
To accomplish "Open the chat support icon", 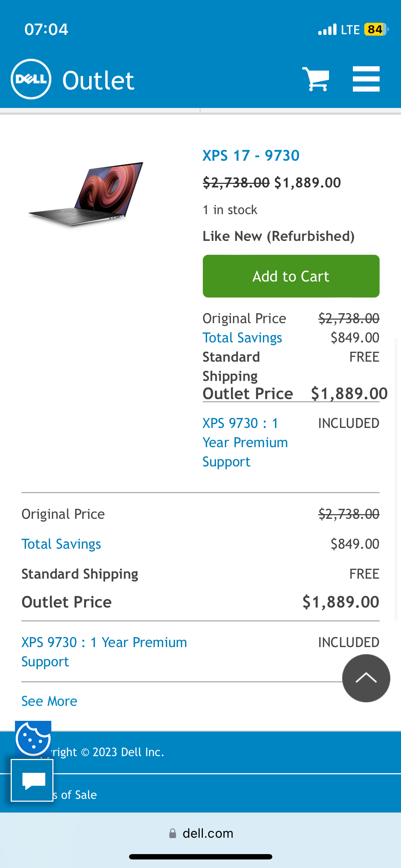I will (32, 780).
